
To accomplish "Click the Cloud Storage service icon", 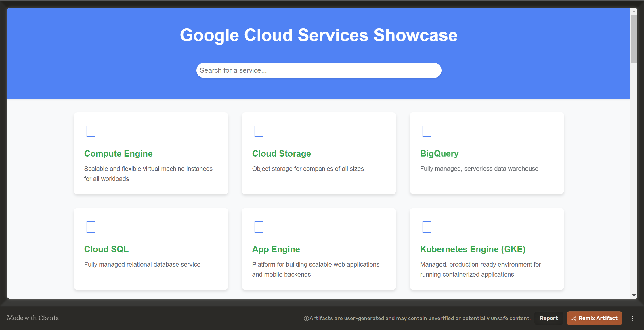I will click(259, 131).
